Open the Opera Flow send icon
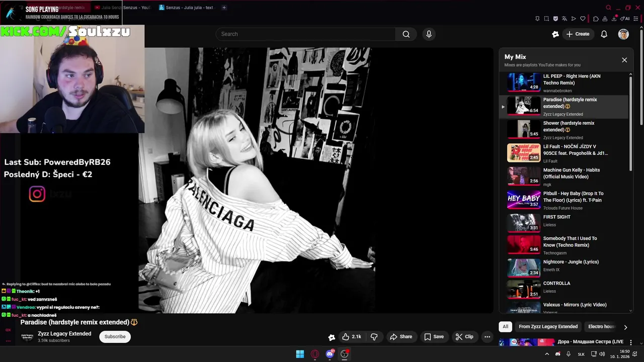644x362 pixels. click(574, 19)
